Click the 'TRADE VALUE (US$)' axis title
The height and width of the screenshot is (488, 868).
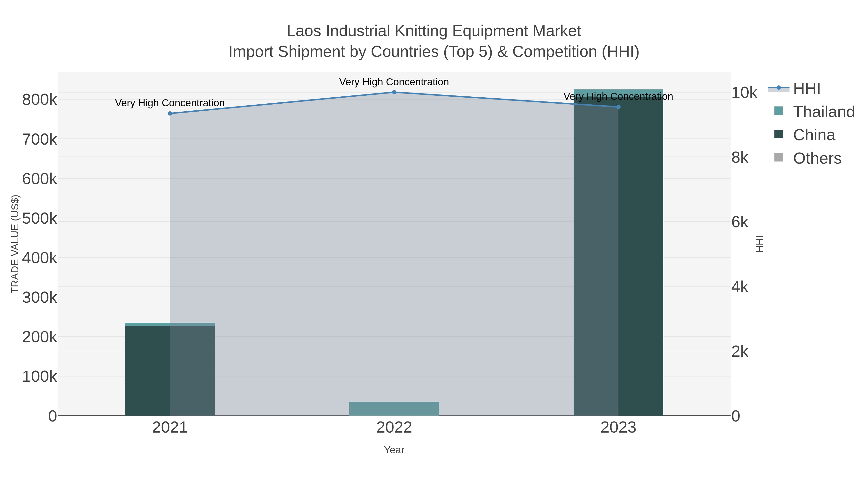(x=15, y=244)
